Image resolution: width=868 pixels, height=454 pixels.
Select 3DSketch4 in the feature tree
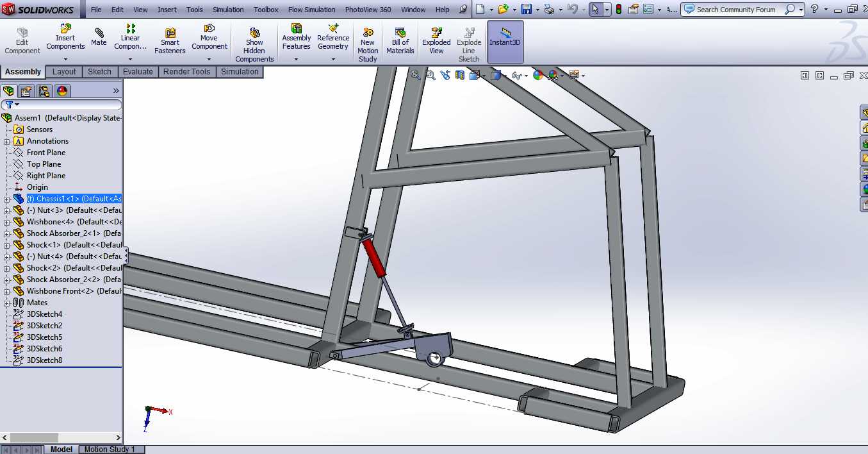pyautogui.click(x=44, y=314)
